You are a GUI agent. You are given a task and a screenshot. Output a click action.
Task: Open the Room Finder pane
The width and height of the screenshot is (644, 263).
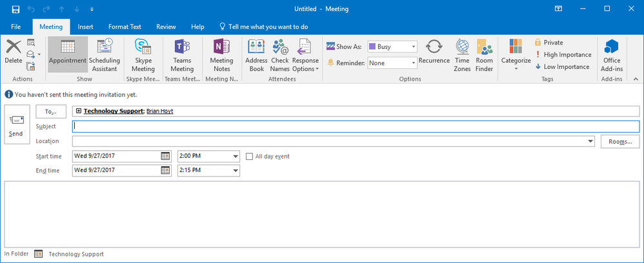tap(484, 55)
